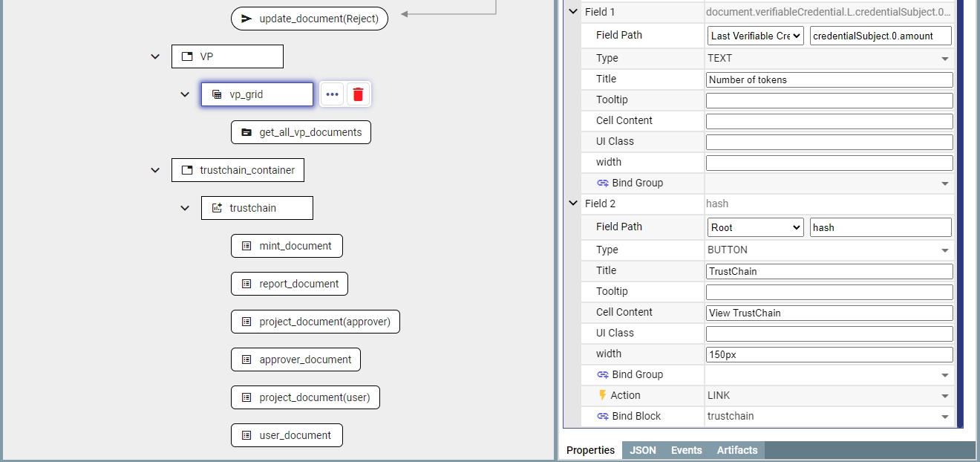Select the project_document(user) block
The height and width of the screenshot is (462, 980).
305,397
